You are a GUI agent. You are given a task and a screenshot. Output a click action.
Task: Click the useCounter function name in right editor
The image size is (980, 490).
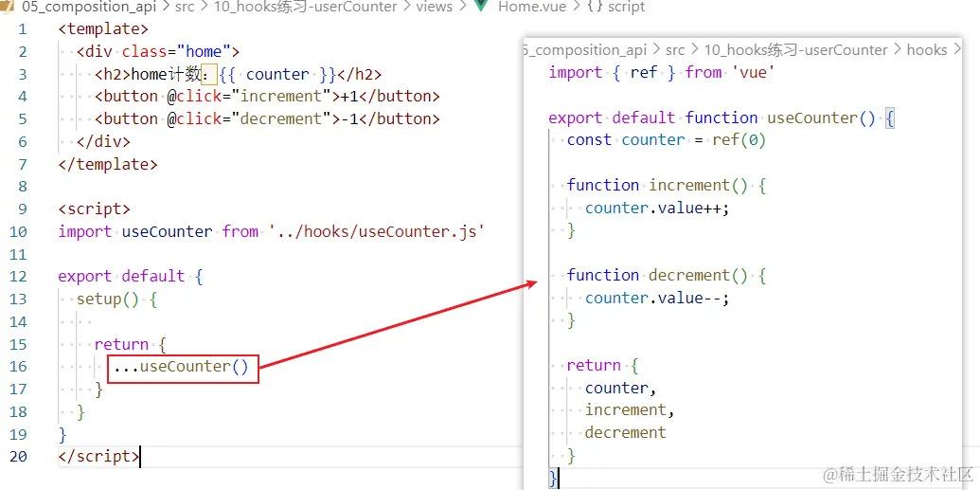pyautogui.click(x=812, y=118)
